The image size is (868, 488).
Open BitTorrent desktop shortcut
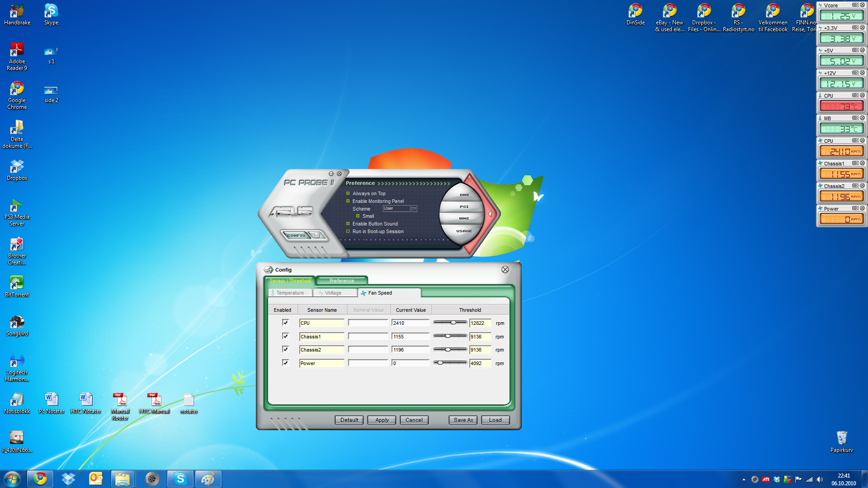tap(17, 286)
